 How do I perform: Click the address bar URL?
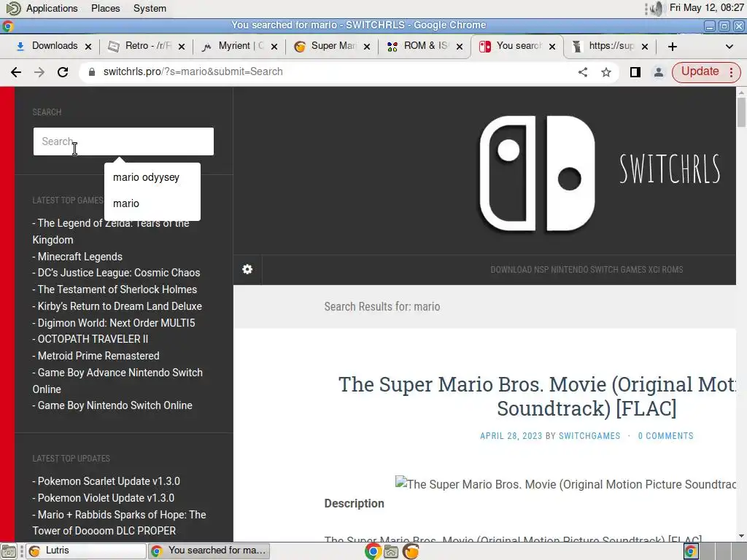point(193,71)
